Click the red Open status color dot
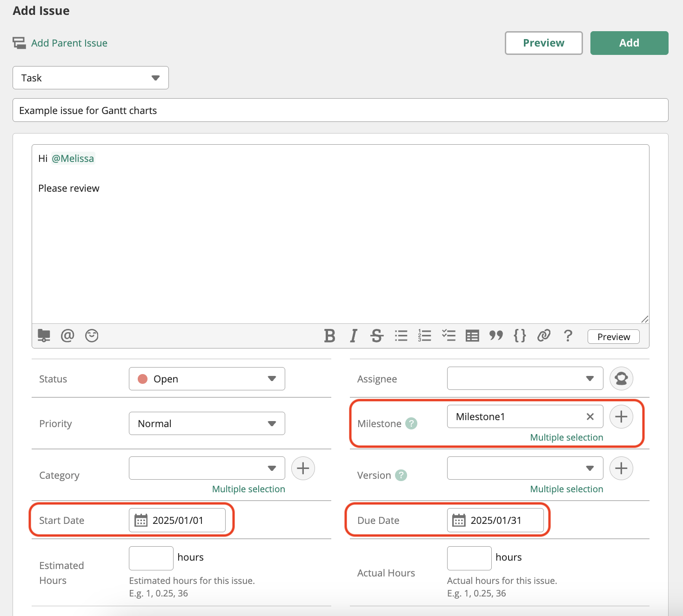 coord(143,379)
